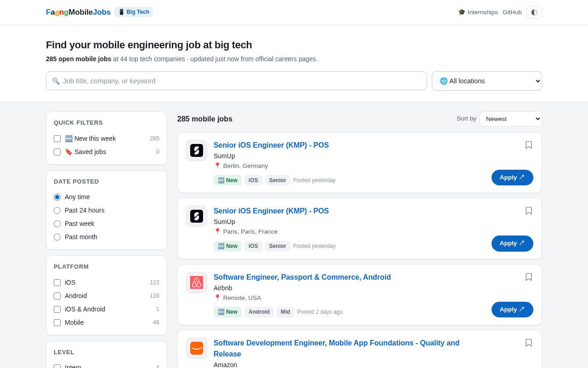This screenshot has width=588, height=368.
Task: Open the Mobile App Foundations job title
Action: [x=336, y=349]
